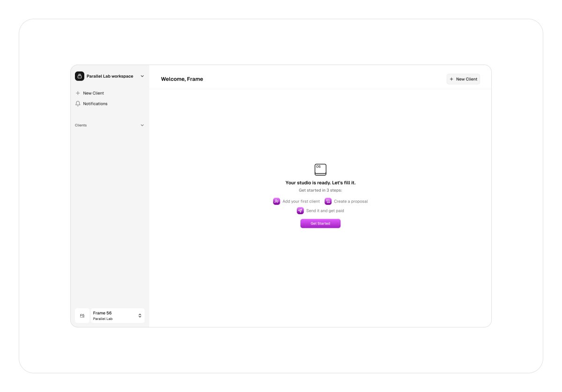The image size is (562, 392).
Task: Click the Add your first client text
Action: (301, 202)
